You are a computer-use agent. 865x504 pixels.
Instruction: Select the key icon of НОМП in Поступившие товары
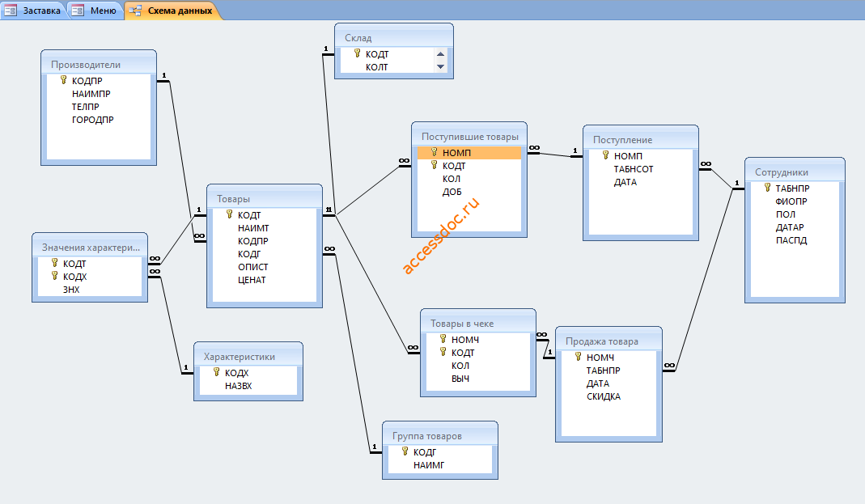[435, 151]
